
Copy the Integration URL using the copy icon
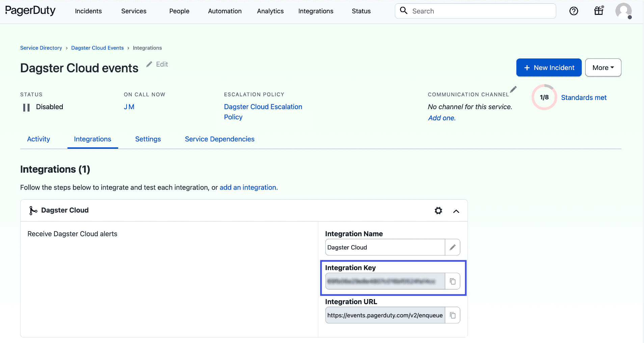point(453,315)
